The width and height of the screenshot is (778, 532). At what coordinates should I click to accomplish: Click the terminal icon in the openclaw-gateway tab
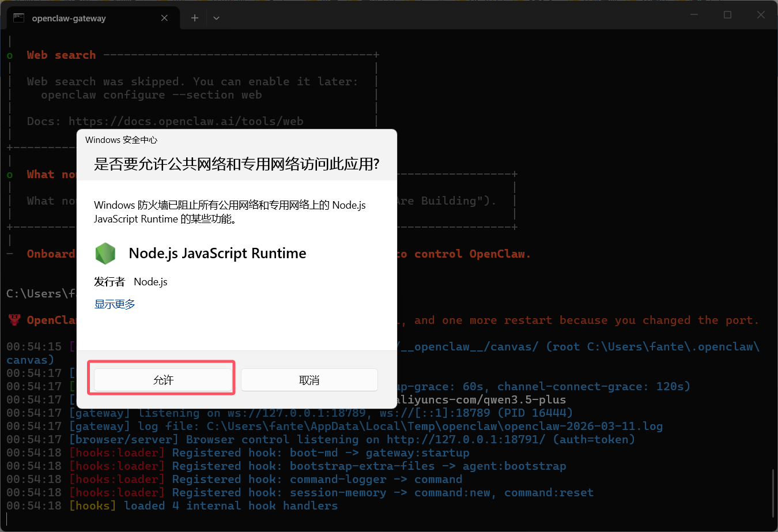pos(18,18)
